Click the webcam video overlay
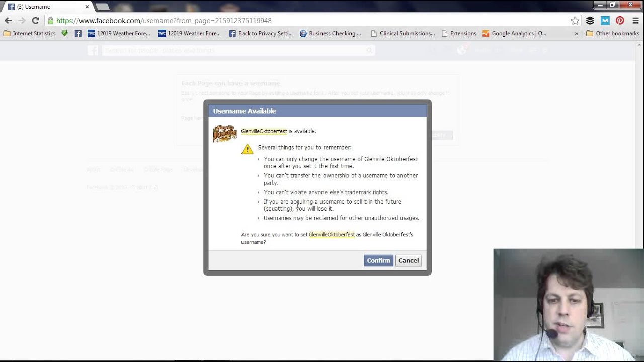Viewport: 644px width, 362px height. tap(569, 305)
